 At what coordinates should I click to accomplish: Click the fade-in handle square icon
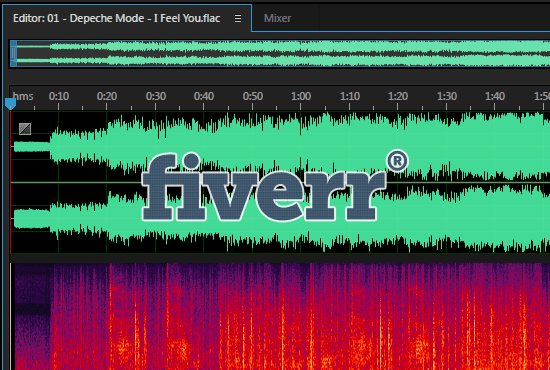pyautogui.click(x=25, y=129)
